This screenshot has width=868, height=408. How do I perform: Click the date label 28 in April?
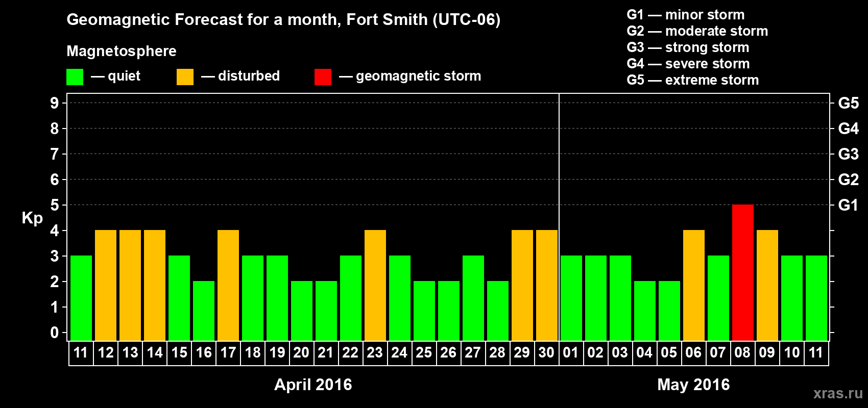(x=497, y=353)
